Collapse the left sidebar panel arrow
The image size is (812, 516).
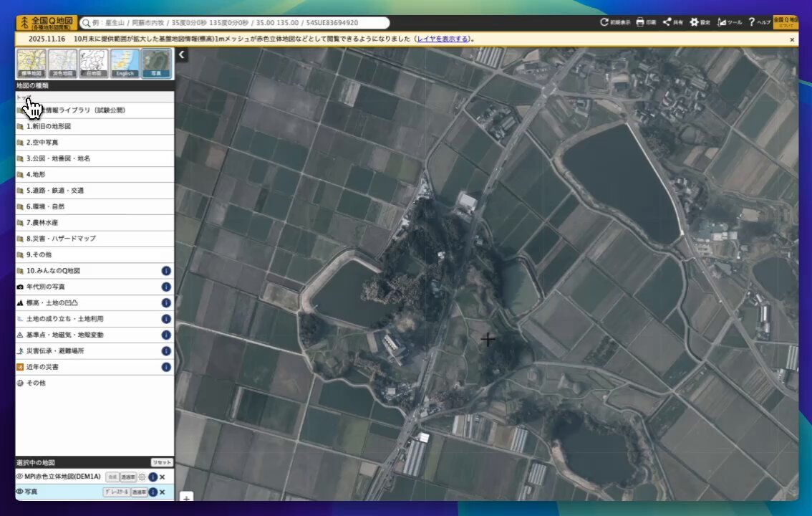[x=182, y=54]
